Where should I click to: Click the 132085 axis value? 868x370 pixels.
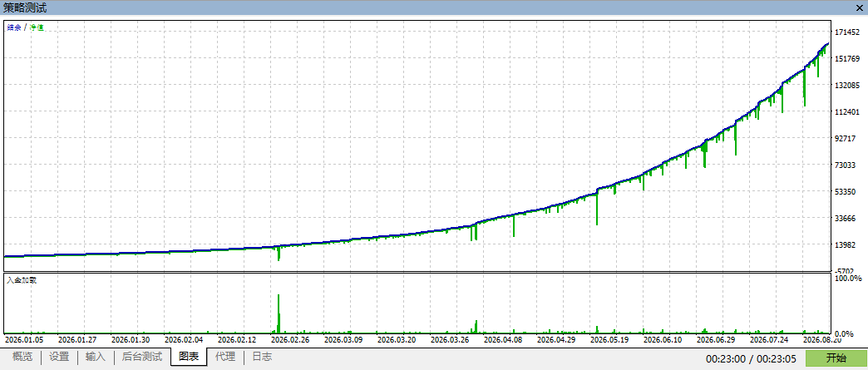847,86
